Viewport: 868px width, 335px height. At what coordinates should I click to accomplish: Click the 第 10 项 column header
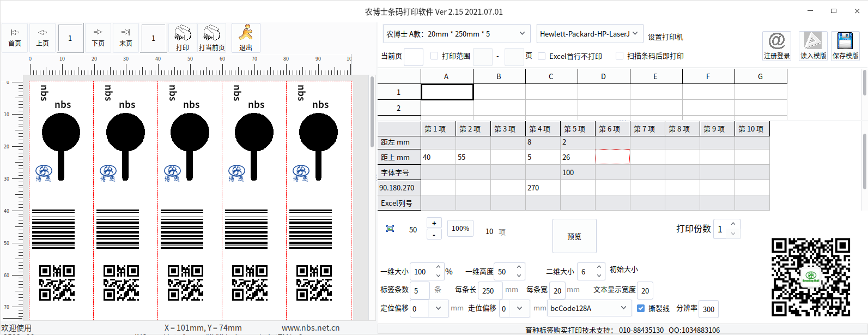click(x=752, y=129)
